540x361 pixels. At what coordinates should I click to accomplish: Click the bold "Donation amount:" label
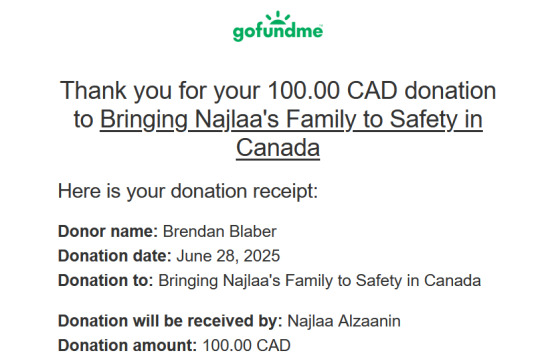(x=127, y=345)
